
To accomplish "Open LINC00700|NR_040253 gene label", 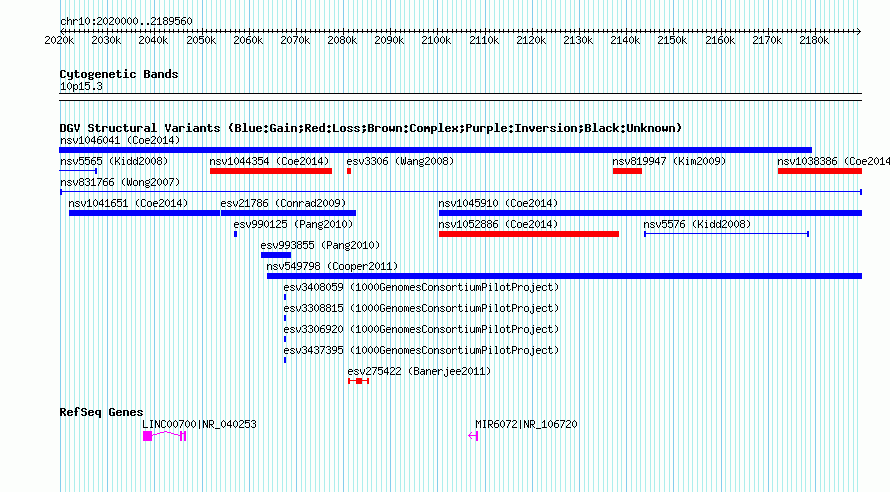I will [199, 424].
